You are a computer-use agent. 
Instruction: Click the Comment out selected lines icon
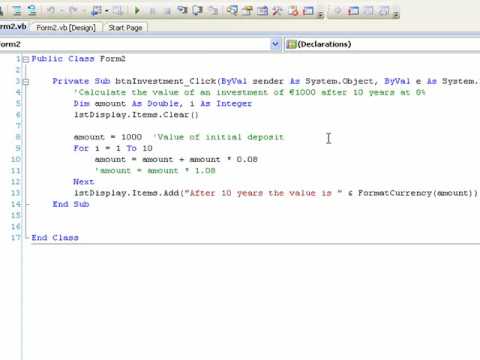coord(16,11)
